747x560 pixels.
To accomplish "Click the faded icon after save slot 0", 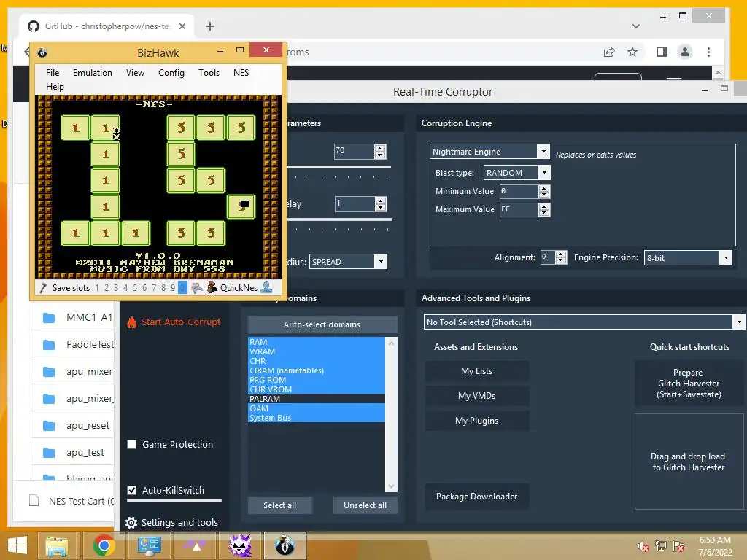I will click(x=197, y=287).
